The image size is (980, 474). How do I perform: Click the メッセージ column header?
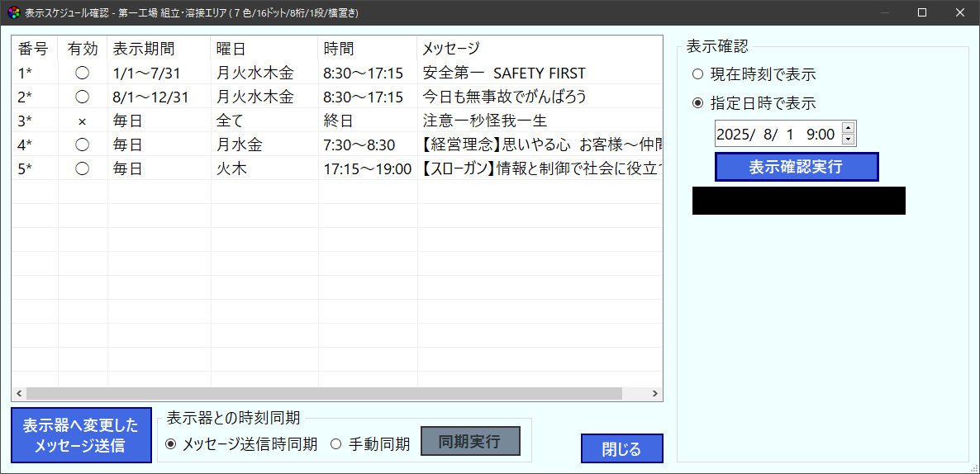click(540, 48)
